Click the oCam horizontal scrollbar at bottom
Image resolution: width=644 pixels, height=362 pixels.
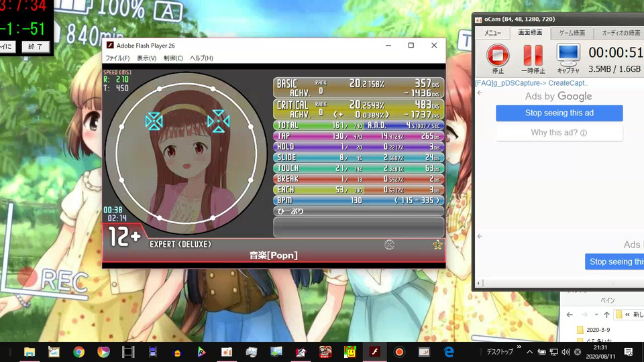559,283
